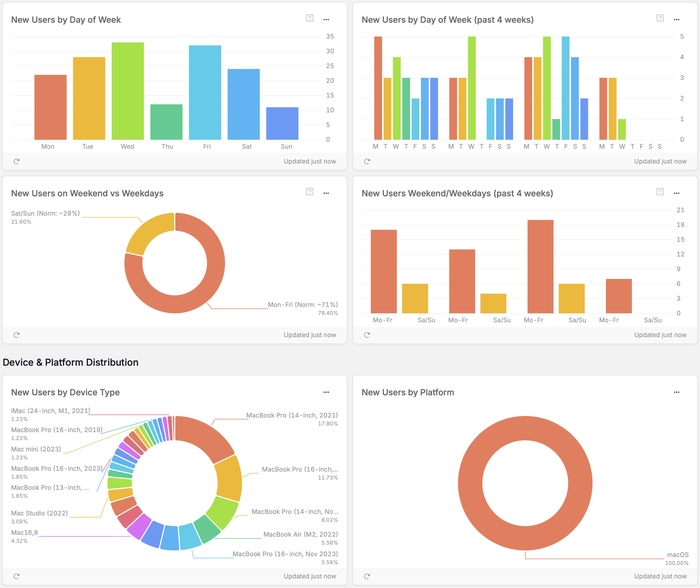Open the help icon on New Users on Weekend vs Weekdays
This screenshot has width=700, height=588.
click(309, 193)
